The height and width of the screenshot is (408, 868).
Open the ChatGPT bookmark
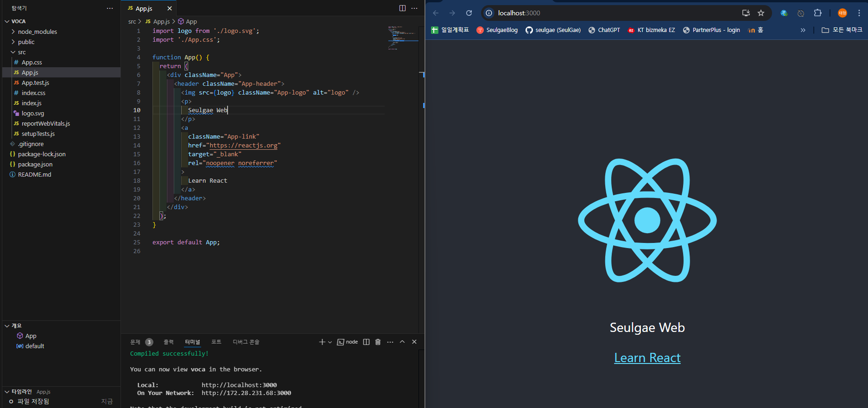(604, 30)
